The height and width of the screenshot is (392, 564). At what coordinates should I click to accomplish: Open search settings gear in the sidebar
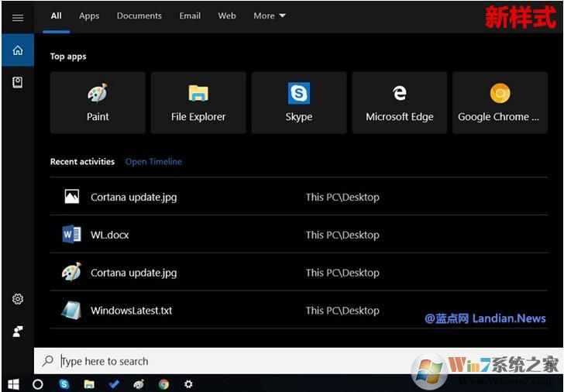click(17, 299)
